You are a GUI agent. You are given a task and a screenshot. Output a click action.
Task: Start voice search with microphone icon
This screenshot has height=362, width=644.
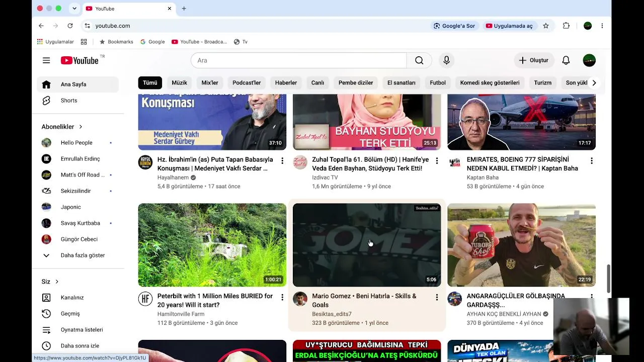[x=446, y=60]
